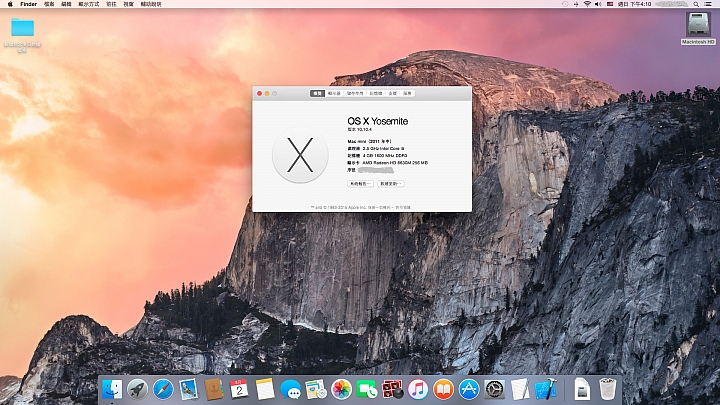Close the About This Mac window
The width and height of the screenshot is (720, 405).
[x=259, y=93]
